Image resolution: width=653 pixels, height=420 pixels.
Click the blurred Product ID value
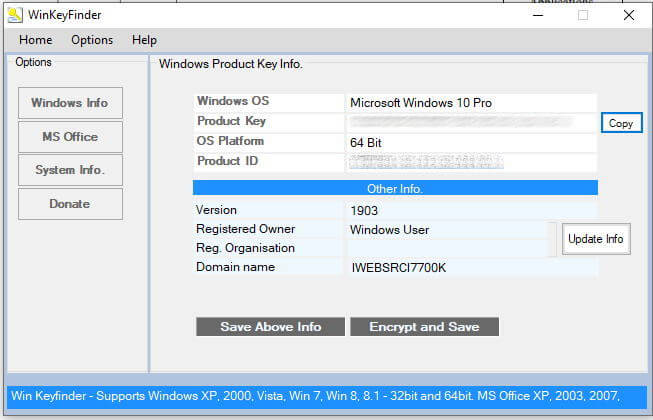(426, 162)
